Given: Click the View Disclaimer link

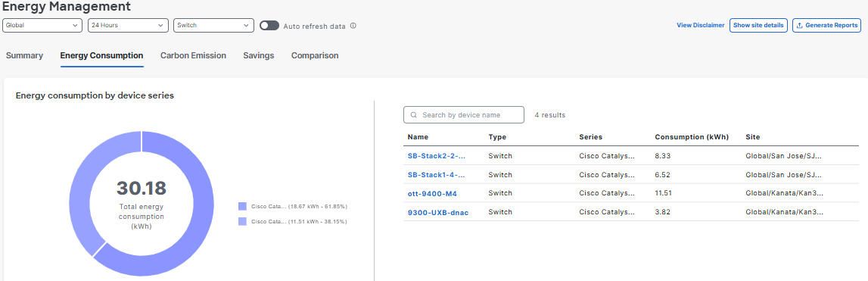Looking at the screenshot, I should (x=700, y=26).
